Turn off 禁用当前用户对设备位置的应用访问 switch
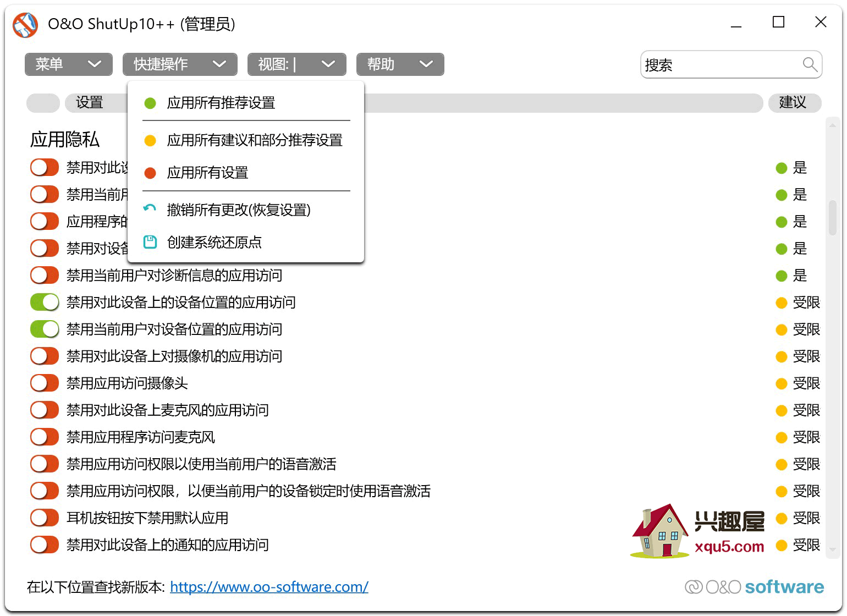The width and height of the screenshot is (847, 616). pos(45,329)
